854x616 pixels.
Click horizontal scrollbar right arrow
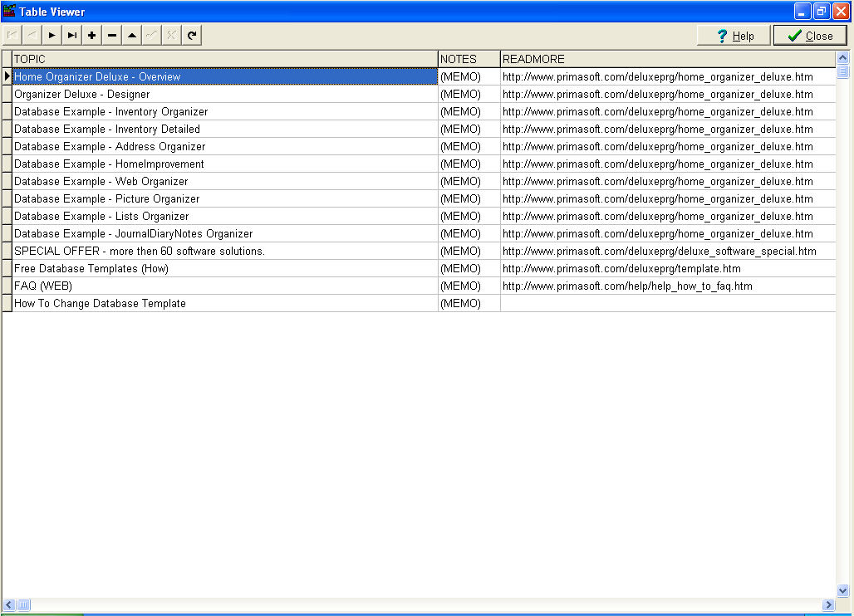coord(828,604)
